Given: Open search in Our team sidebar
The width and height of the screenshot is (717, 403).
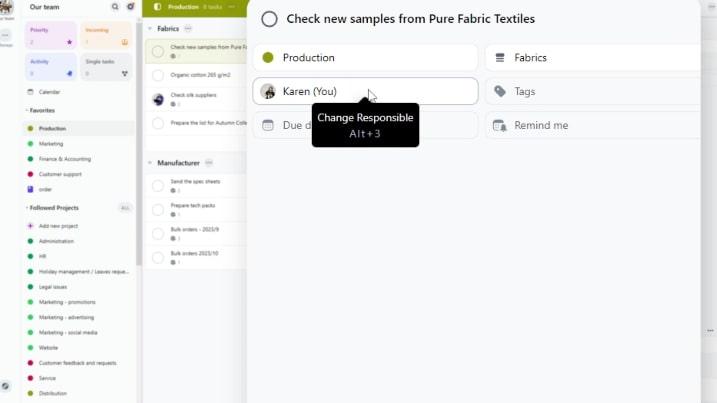Looking at the screenshot, I should point(115,6).
